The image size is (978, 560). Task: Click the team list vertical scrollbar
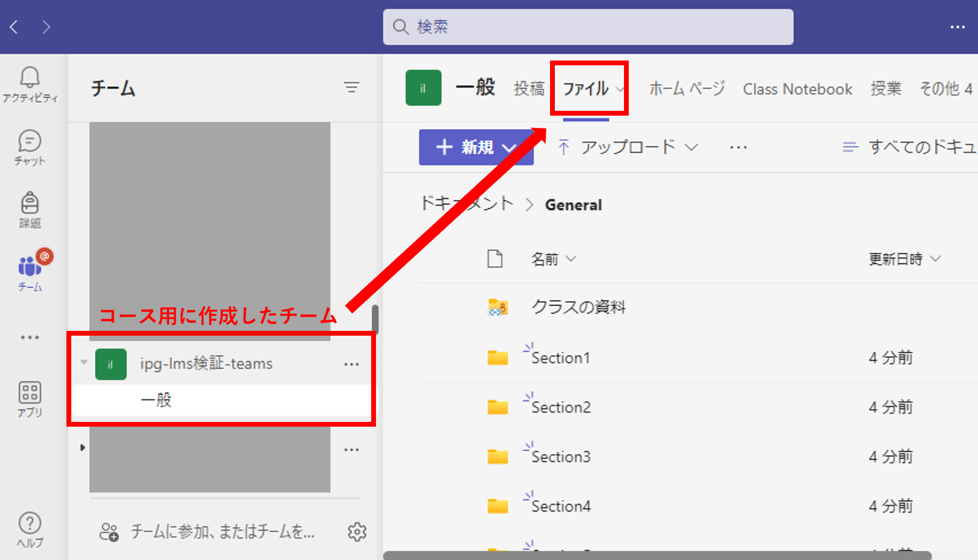click(375, 320)
